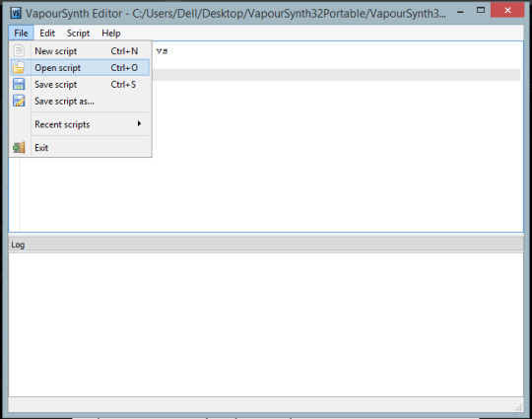Click the Exit door icon
532x419 pixels.
(x=19, y=147)
